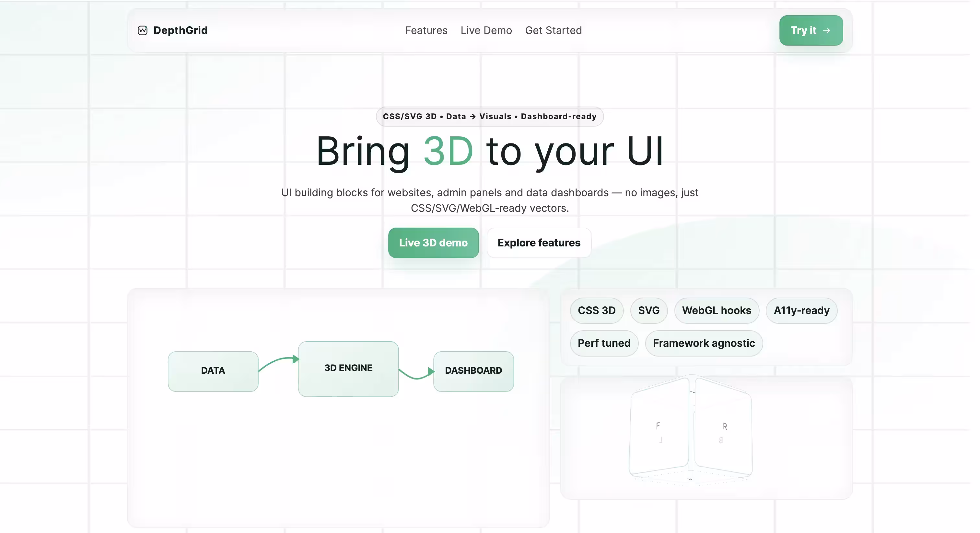Select the A11y-ready chip

click(801, 310)
